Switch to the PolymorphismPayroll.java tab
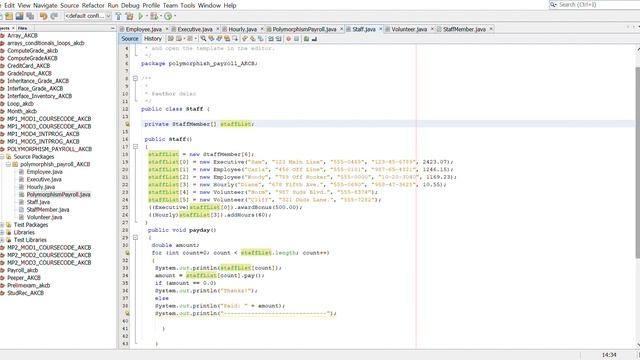Viewport: 640px width, 360px height. click(304, 29)
